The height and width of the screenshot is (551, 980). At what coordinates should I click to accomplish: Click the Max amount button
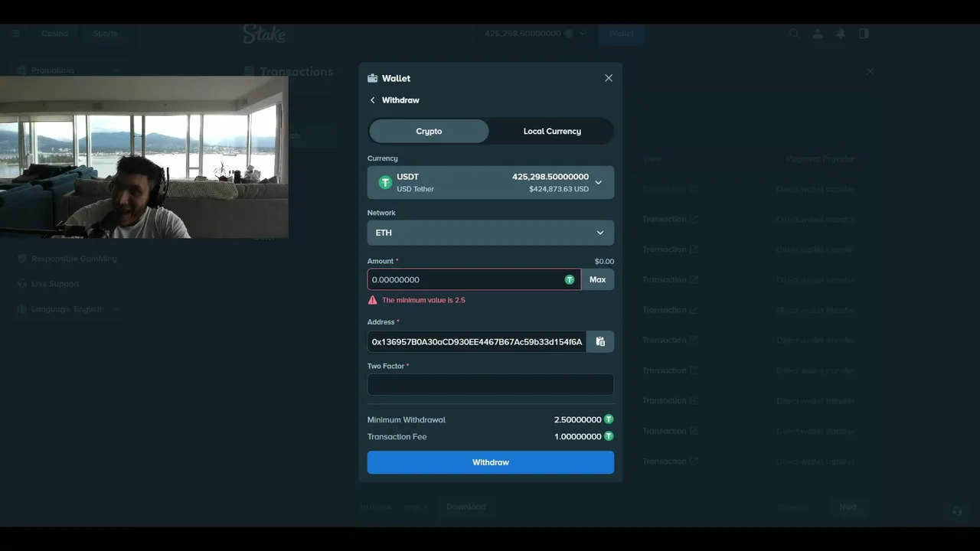click(x=598, y=279)
